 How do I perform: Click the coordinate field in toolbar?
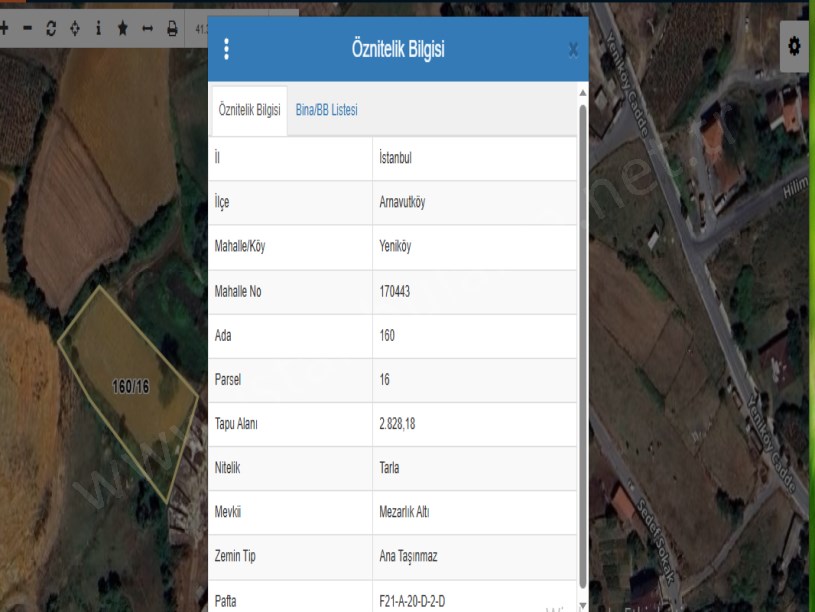click(x=201, y=28)
